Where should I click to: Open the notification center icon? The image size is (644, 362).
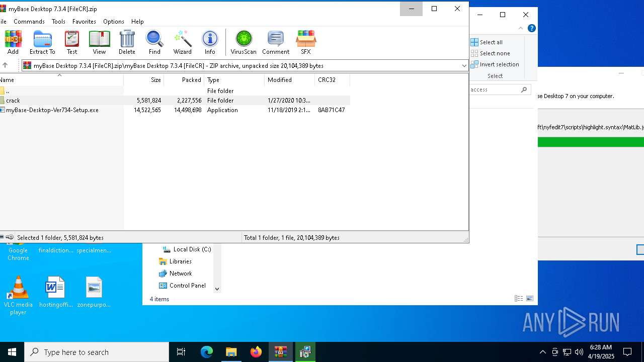pyautogui.click(x=627, y=352)
